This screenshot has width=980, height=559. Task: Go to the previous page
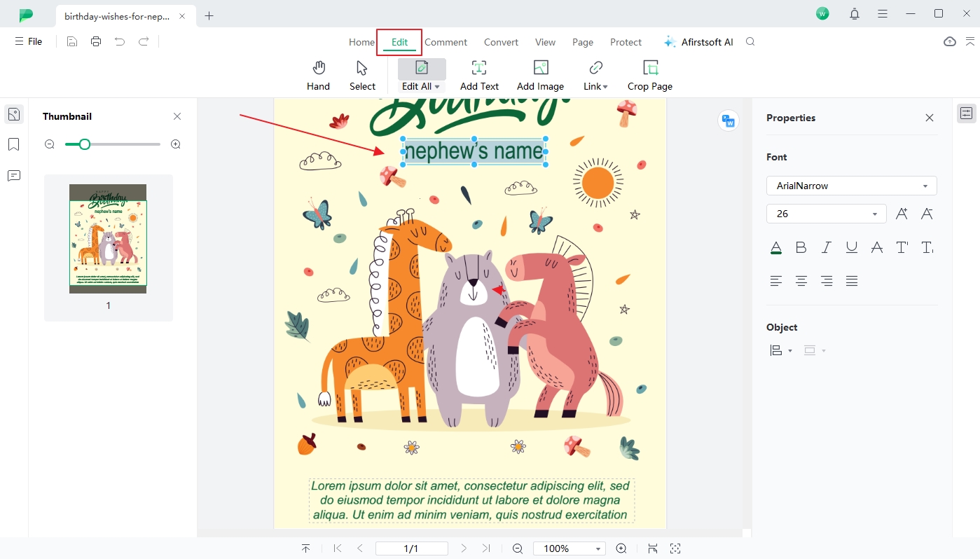[360, 548]
